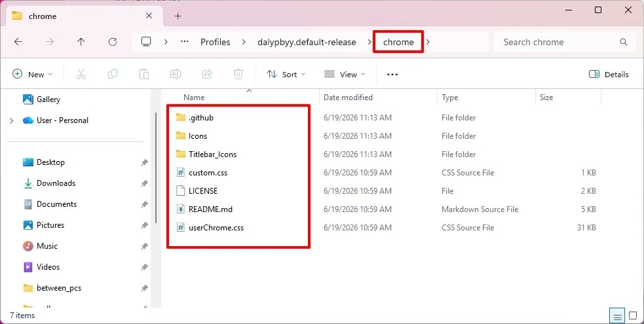Click the Share icon in toolbar
Screen dimensions: 644x324
point(207,74)
